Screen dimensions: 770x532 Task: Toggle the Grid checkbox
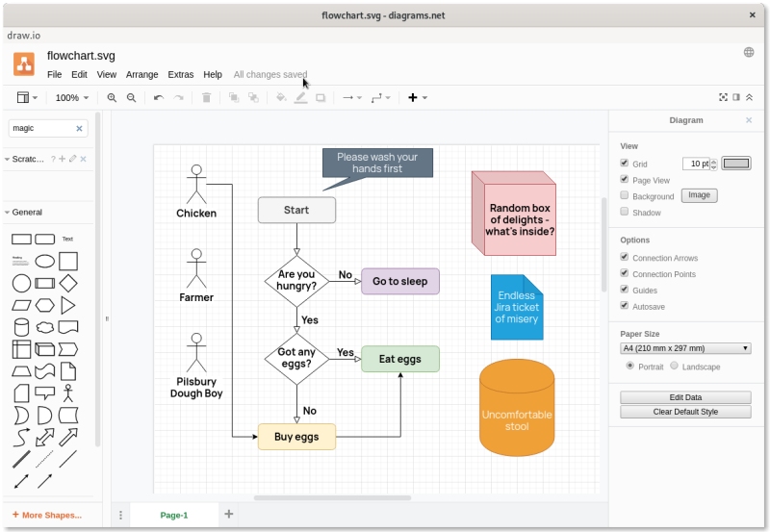click(624, 163)
